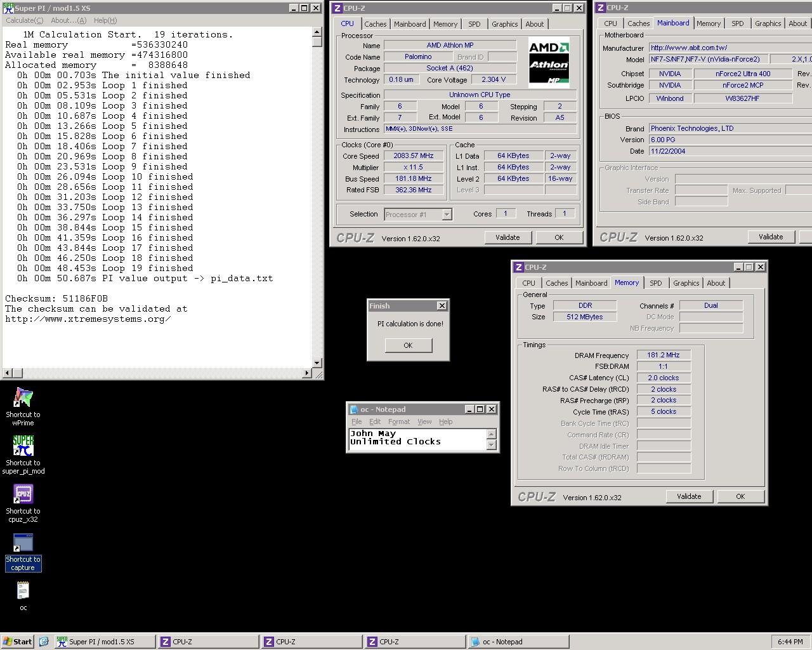
Task: Click the Notepad window title icon
Action: [x=354, y=409]
